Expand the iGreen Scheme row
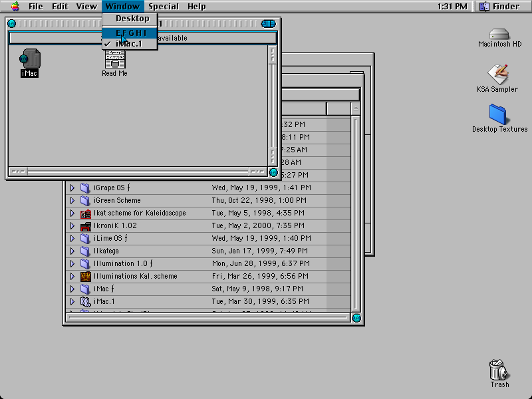The image size is (532, 399). [x=72, y=201]
